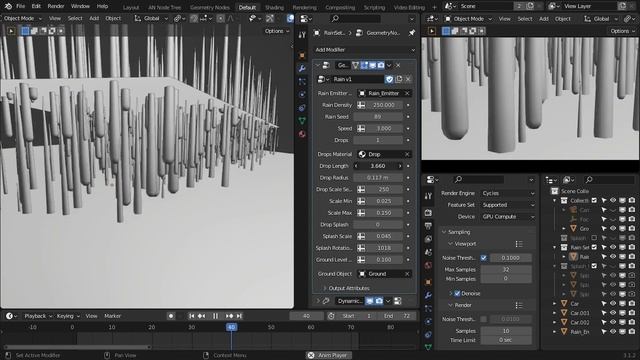Viewport: 640px width, 360px height.
Task: Select the Object properties tab (orange square)
Action: click(302, 55)
